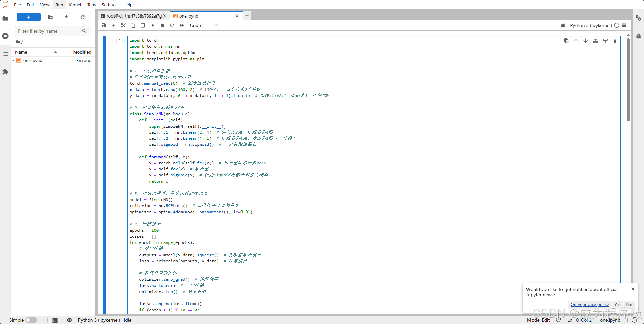This screenshot has height=324, width=644.
Task: Open the privacy policy link
Action: [x=589, y=304]
